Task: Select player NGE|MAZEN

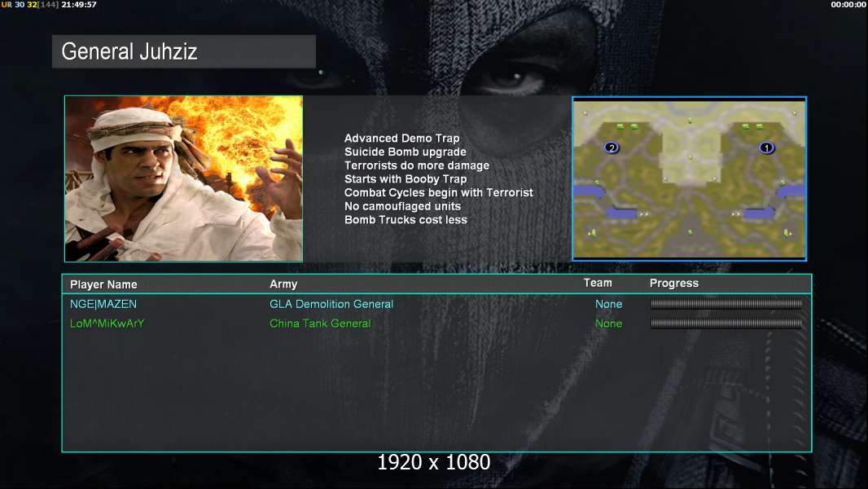Action: (103, 304)
